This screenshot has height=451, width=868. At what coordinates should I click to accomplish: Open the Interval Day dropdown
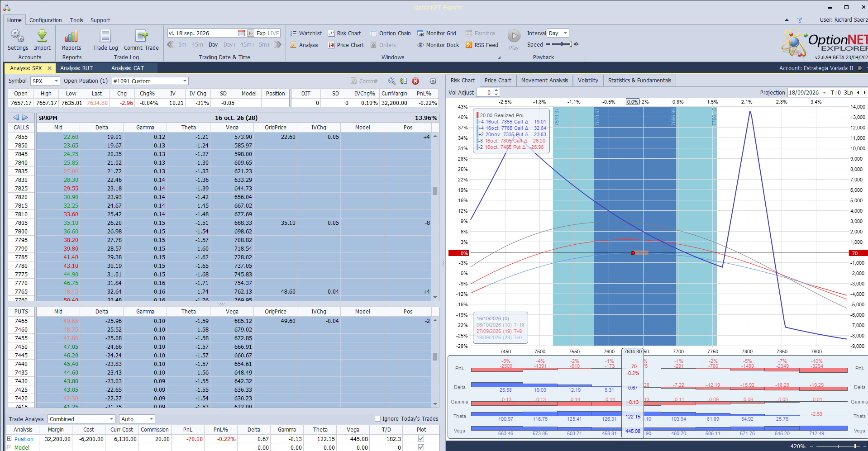[x=565, y=33]
